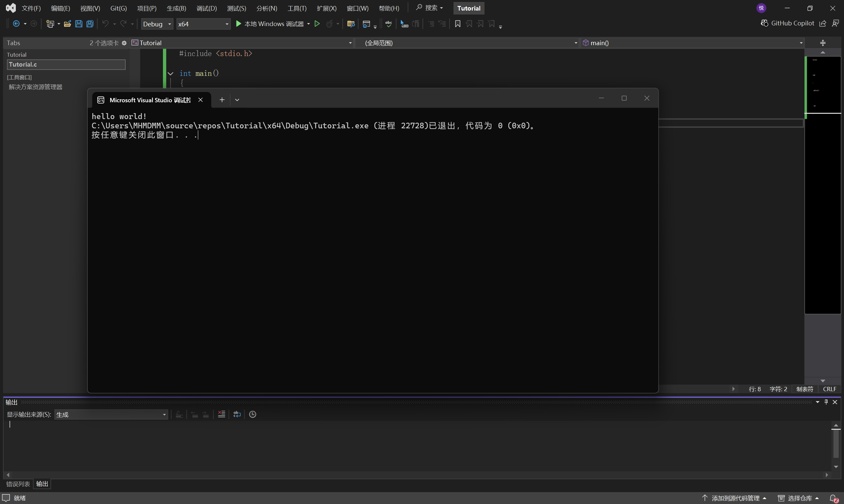The image size is (844, 504).
Task: Expand the Output panel window options arrow
Action: point(817,402)
